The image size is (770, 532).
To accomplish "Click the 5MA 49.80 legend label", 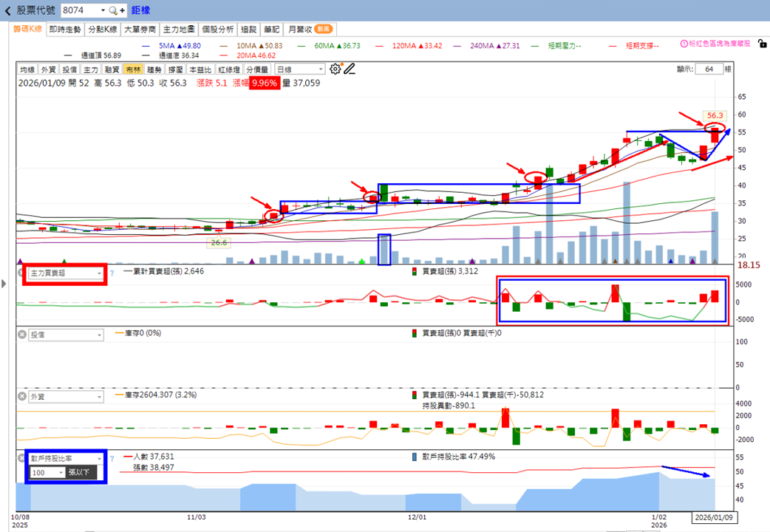I will tap(180, 46).
